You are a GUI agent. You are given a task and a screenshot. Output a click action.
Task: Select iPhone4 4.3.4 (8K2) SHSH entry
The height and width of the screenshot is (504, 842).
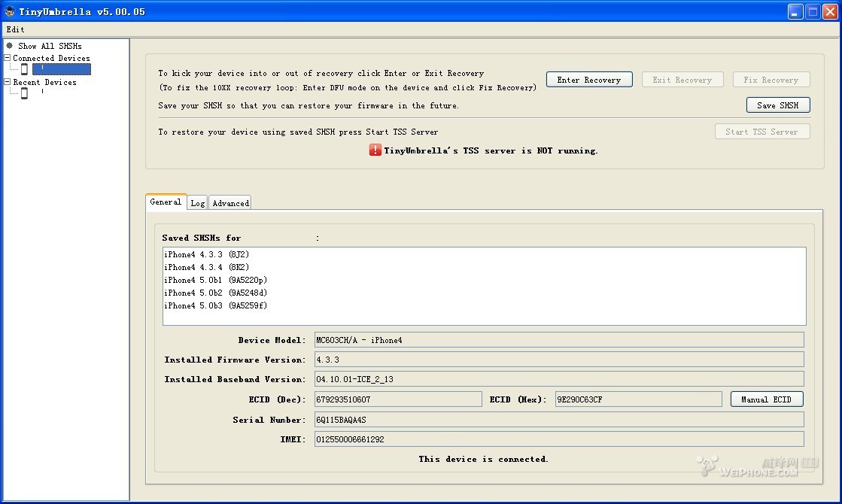(x=207, y=267)
